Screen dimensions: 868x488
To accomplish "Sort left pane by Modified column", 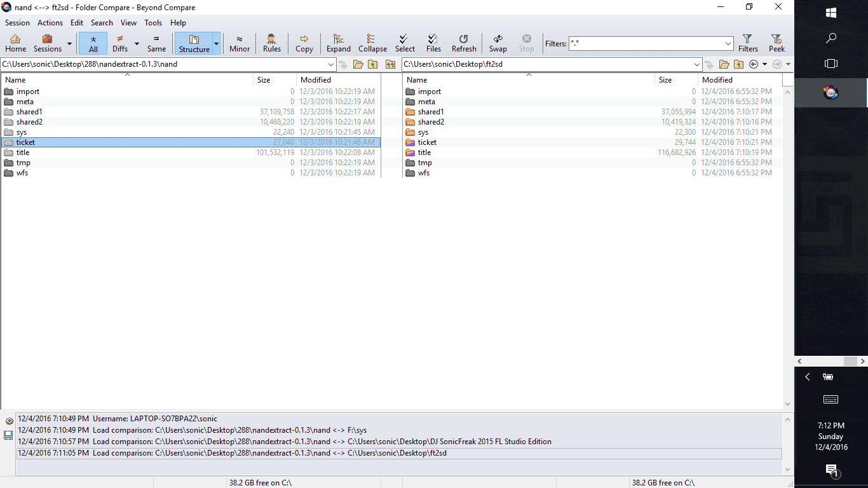I will pyautogui.click(x=339, y=80).
